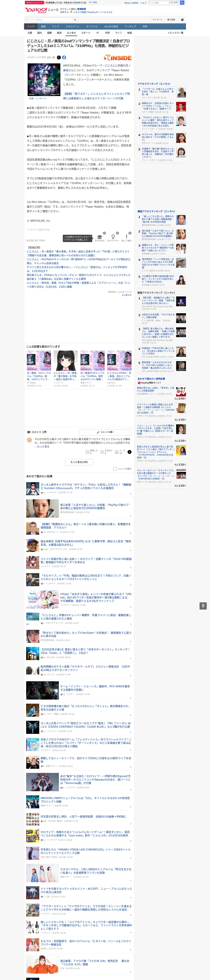210x980 pixels.
Task: Click the コメントを書く button
Action: [105, 432]
